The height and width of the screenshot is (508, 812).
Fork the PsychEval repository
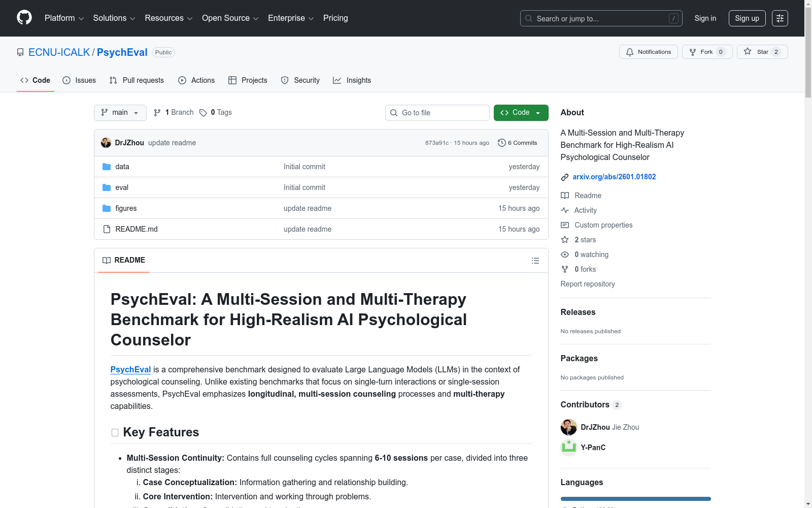pyautogui.click(x=707, y=52)
